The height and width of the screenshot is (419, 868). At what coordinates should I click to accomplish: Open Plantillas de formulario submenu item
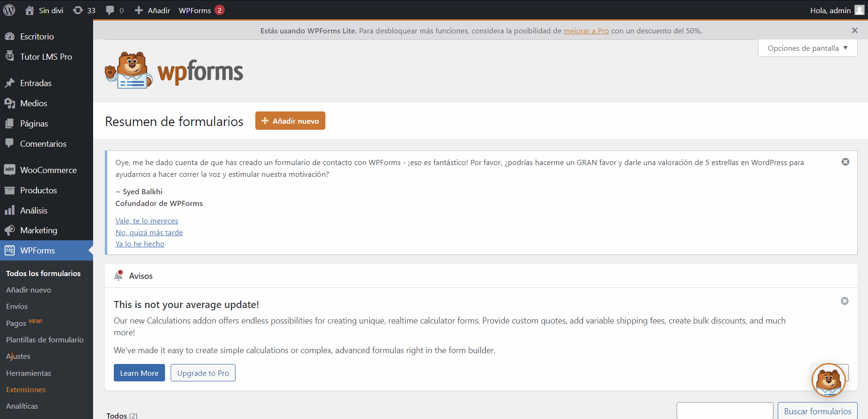point(45,340)
